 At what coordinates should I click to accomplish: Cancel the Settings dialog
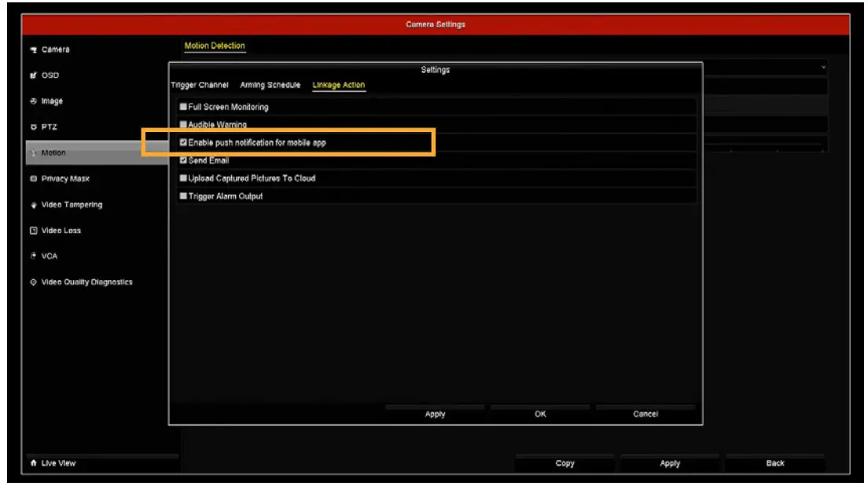coord(645,414)
